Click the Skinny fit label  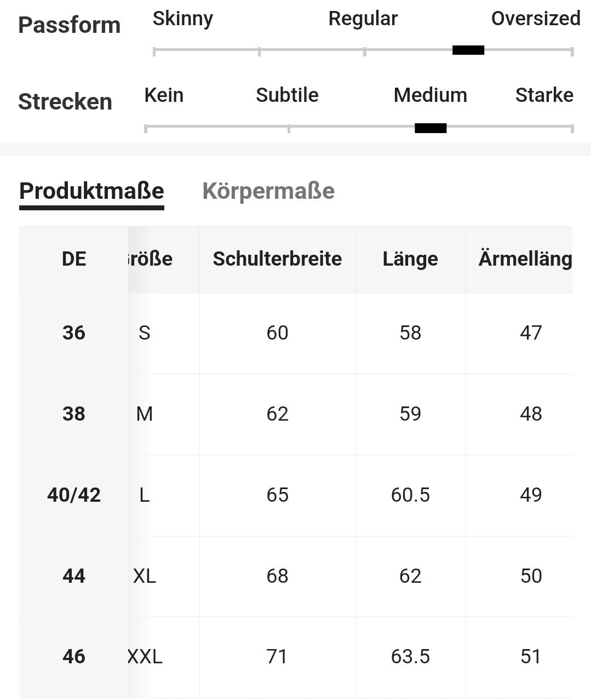[182, 19]
